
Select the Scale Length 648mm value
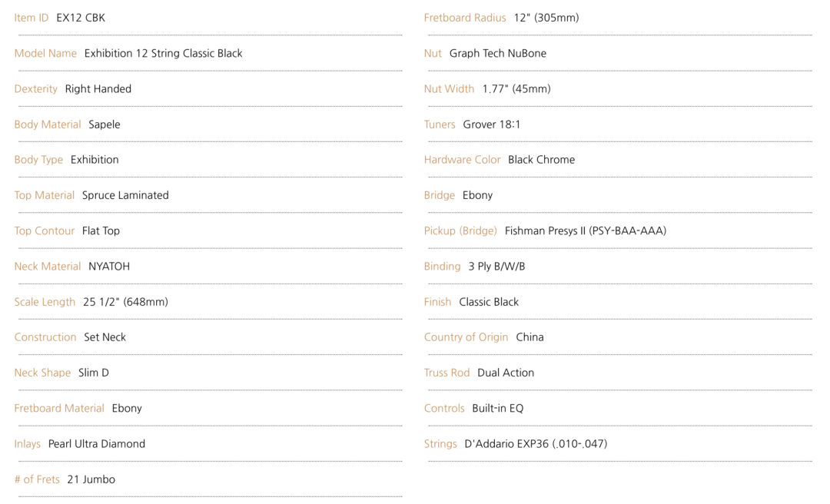(x=125, y=302)
